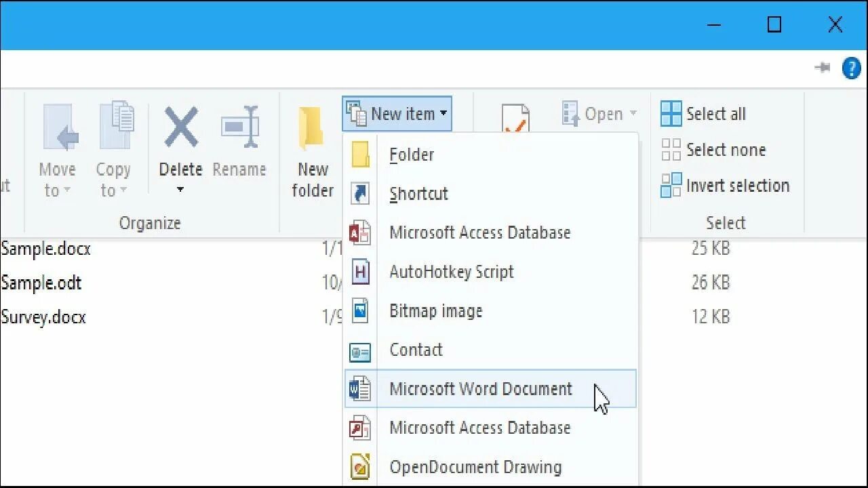Collapse the New item dropdown
This screenshot has height=488, width=868.
397,114
